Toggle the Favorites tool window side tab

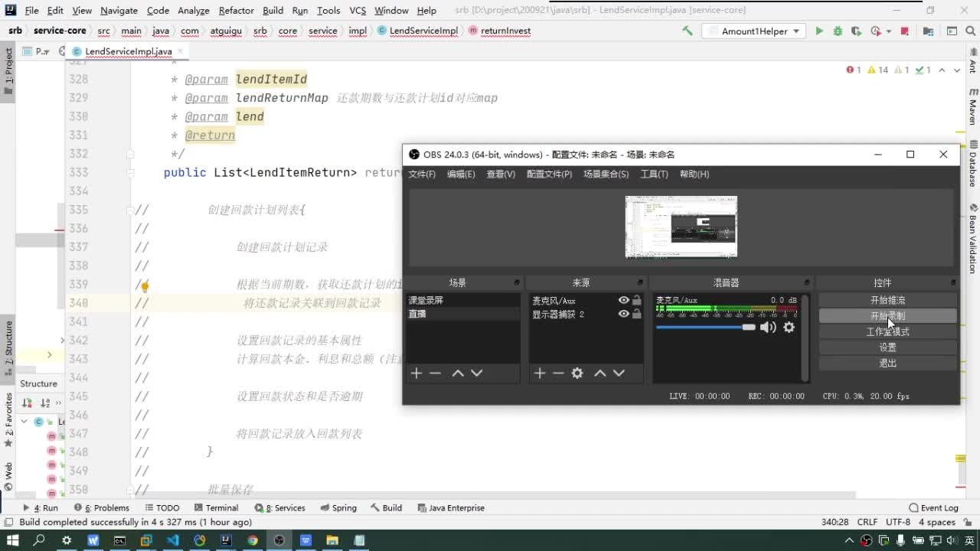point(8,419)
